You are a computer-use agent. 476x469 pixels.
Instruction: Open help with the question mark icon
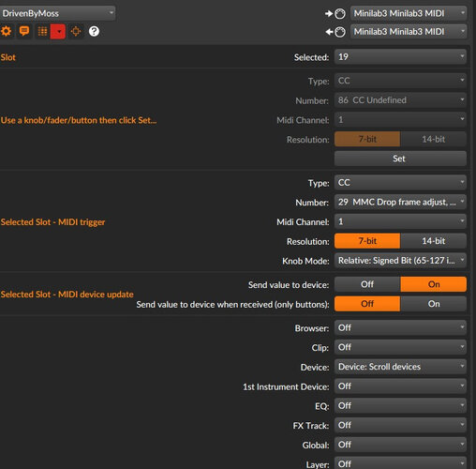tap(94, 31)
